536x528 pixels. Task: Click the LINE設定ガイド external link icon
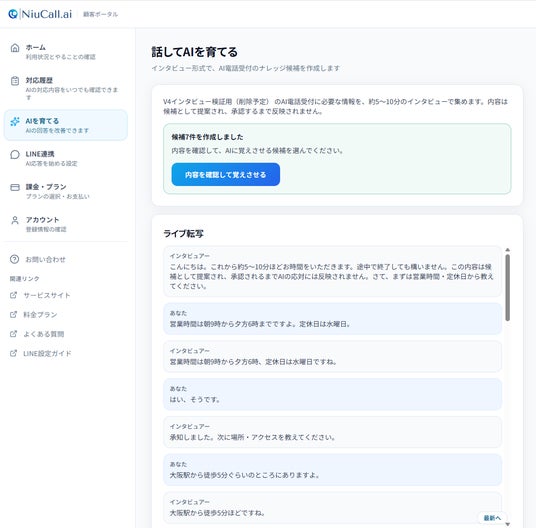tap(13, 353)
